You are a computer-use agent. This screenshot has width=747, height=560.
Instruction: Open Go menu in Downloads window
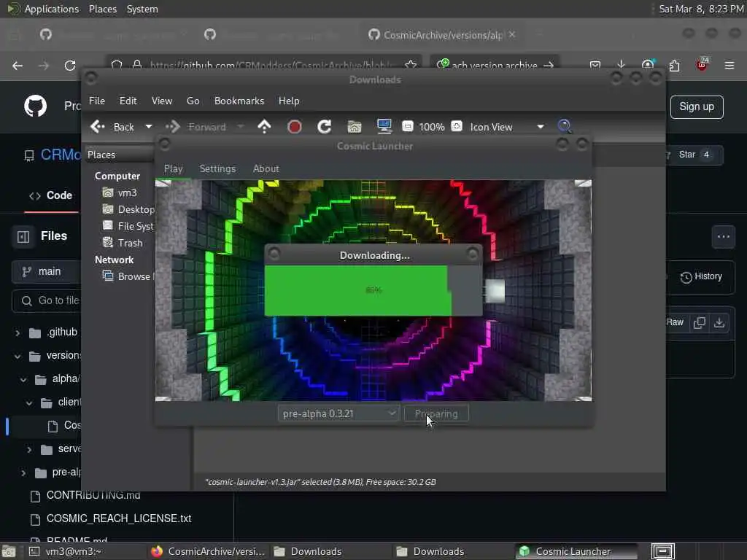(x=193, y=101)
